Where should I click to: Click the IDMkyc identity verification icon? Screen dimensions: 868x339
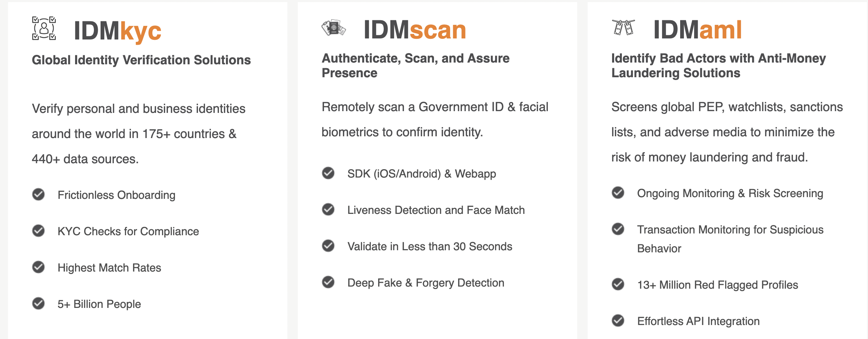[44, 28]
